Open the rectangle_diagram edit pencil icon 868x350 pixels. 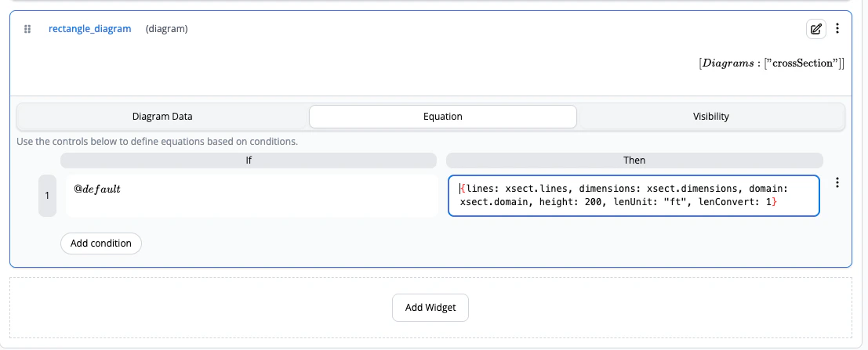point(815,29)
